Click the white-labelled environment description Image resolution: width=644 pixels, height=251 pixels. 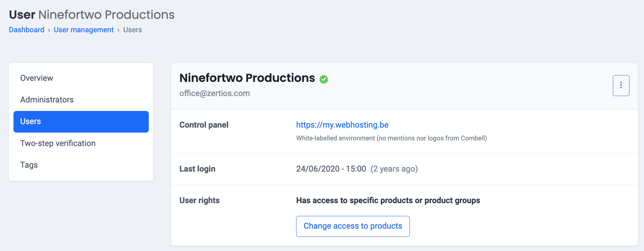[x=391, y=138]
